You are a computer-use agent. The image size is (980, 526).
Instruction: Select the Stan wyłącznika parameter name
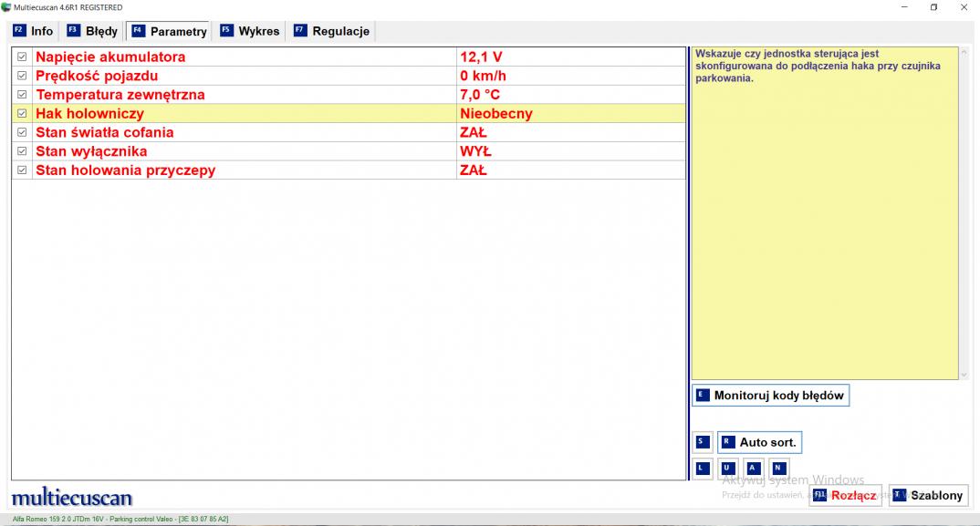click(x=91, y=151)
